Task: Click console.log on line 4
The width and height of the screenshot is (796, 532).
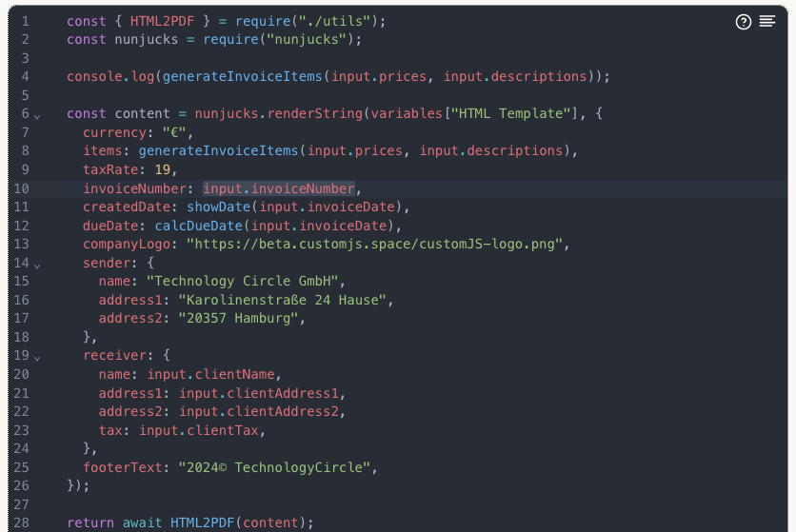Action: pyautogui.click(x=110, y=77)
